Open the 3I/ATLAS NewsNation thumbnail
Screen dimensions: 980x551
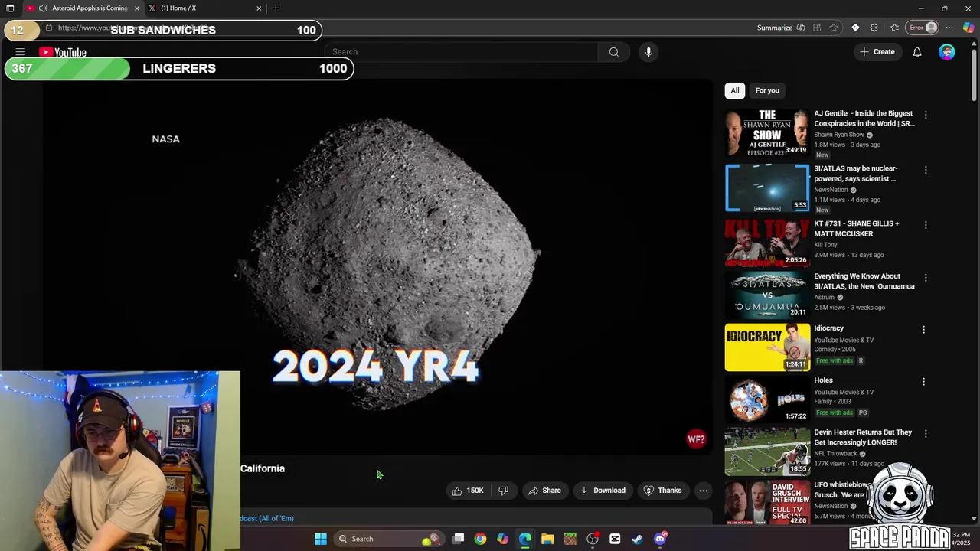coord(767,187)
